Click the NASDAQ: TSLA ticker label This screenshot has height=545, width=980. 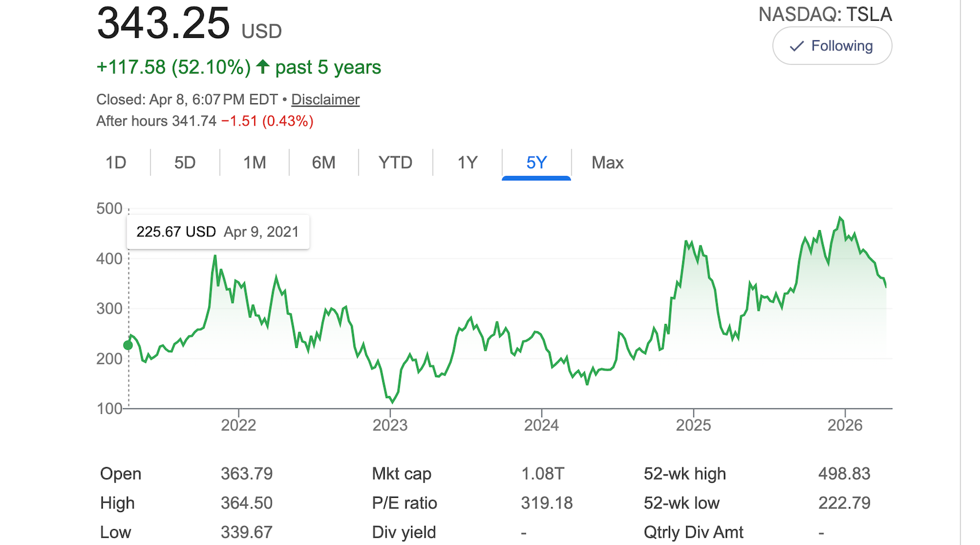[825, 14]
